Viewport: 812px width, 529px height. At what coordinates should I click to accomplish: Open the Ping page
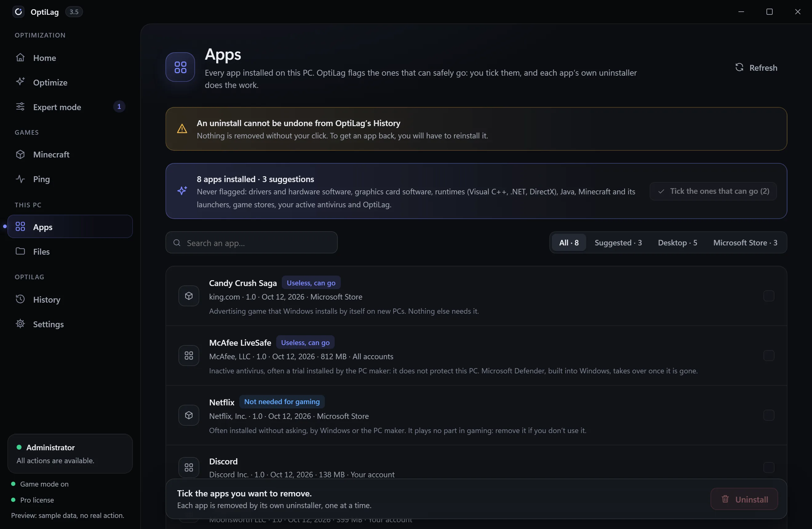click(70, 179)
